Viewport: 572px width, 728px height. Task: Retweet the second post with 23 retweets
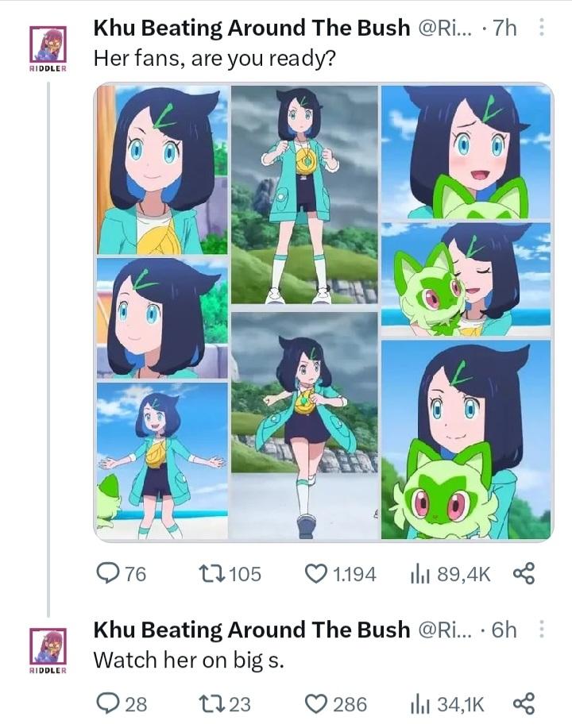(x=225, y=704)
